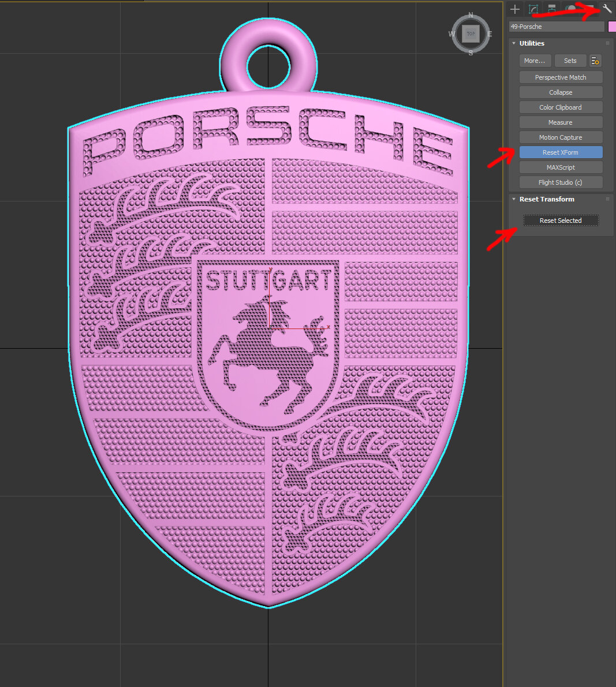Launch the Collapse utility

[x=561, y=92]
